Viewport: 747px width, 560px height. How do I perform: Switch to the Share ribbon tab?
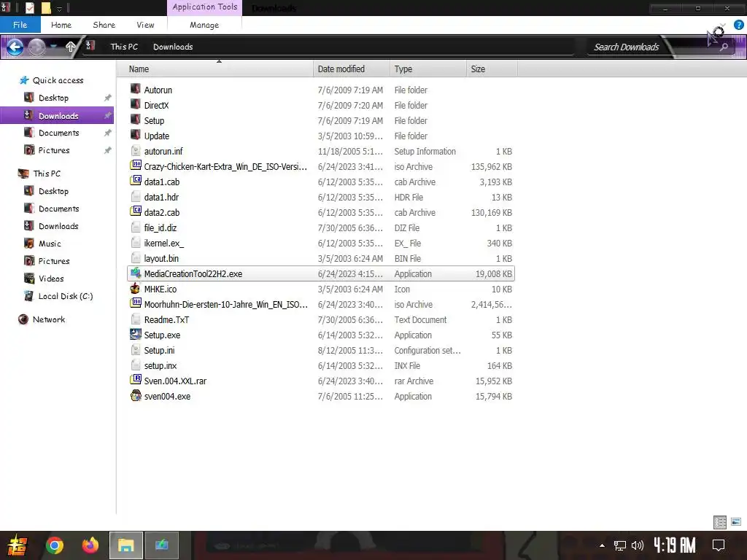[104, 25]
